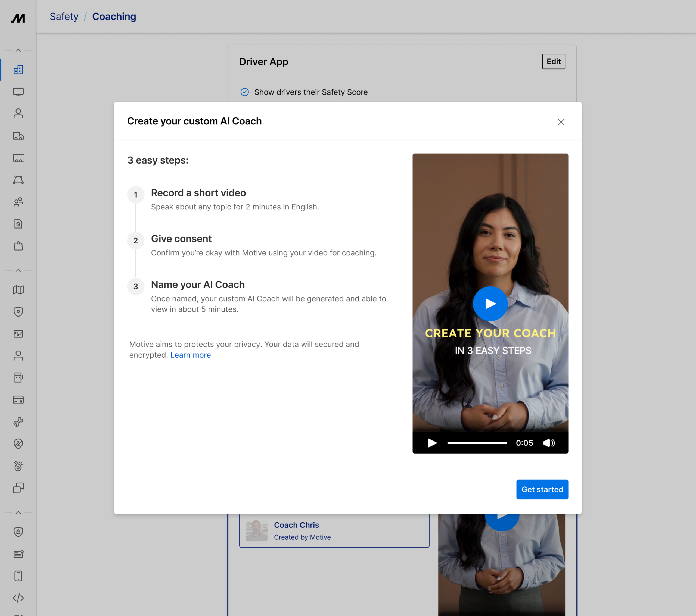This screenshot has height=616, width=696.
Task: Open the truck vehicles sidebar icon
Action: (x=18, y=136)
